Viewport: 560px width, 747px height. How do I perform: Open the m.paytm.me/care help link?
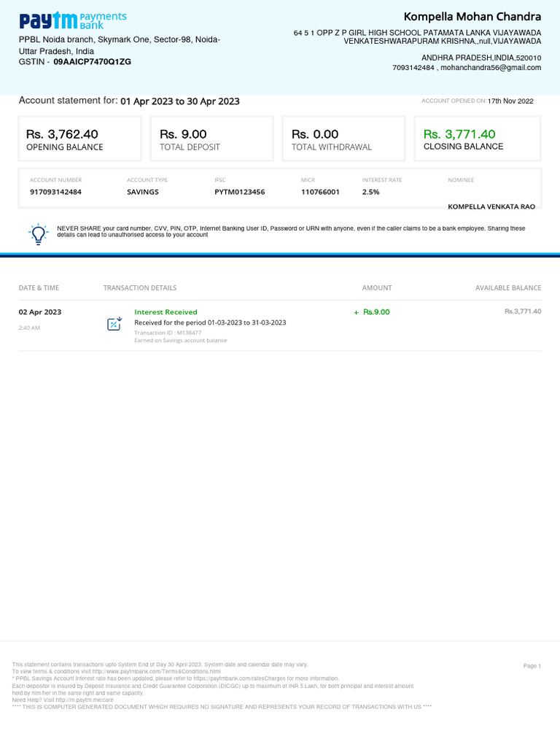point(85,700)
